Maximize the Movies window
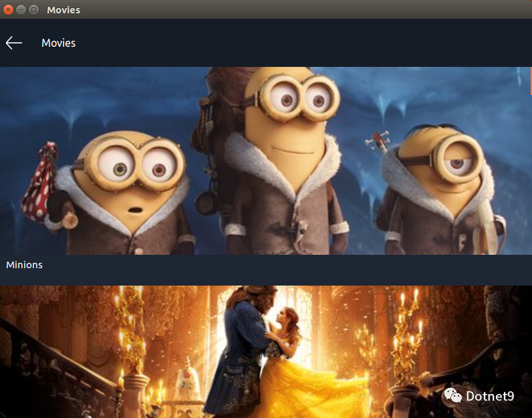This screenshot has width=532, height=418. (33, 9)
